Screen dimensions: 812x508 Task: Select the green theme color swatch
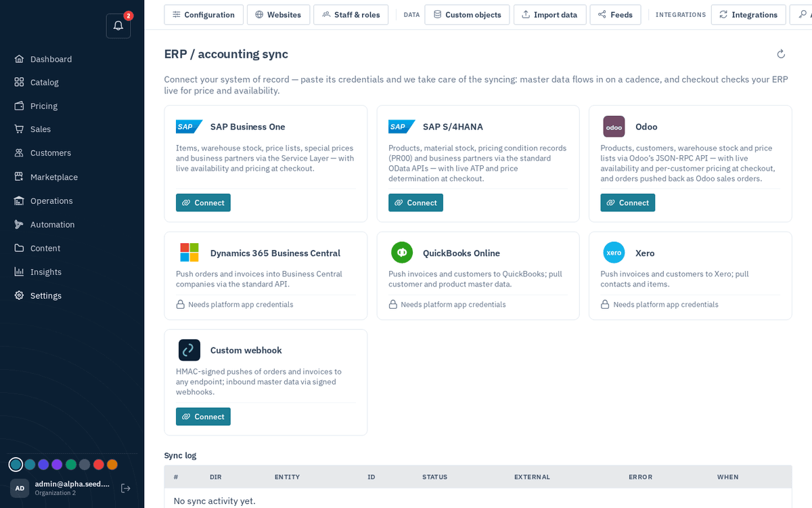[71, 465]
